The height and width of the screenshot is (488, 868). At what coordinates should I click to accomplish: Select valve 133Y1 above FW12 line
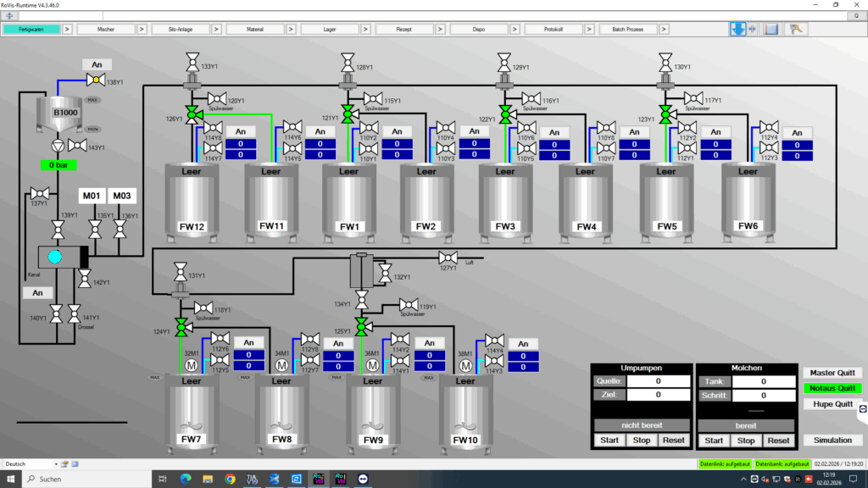pyautogui.click(x=191, y=63)
